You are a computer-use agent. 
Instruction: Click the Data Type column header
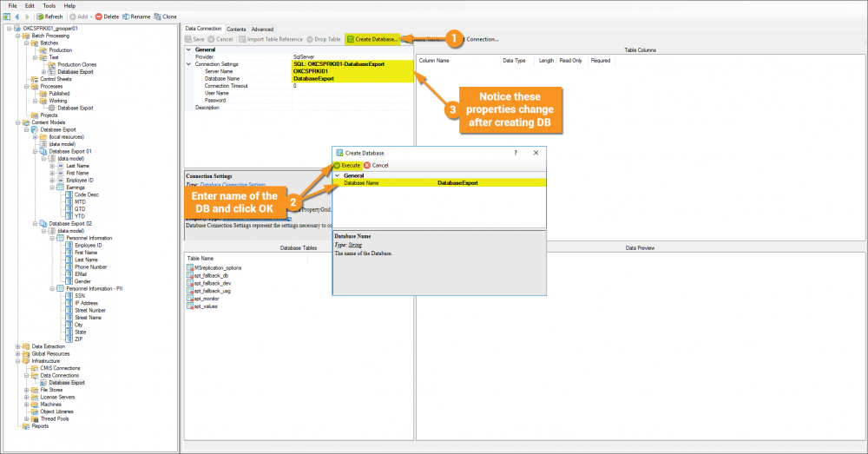tap(514, 61)
